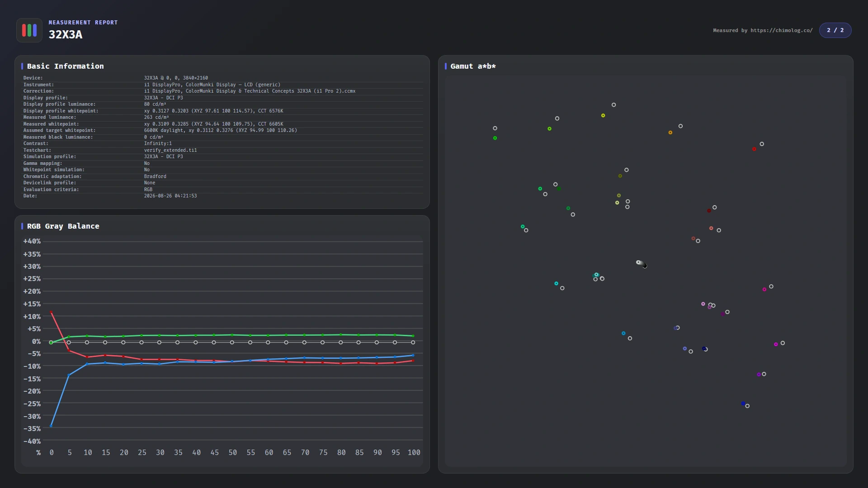
Task: Select the blue curve point at 0%
Action: pyautogui.click(x=51, y=426)
